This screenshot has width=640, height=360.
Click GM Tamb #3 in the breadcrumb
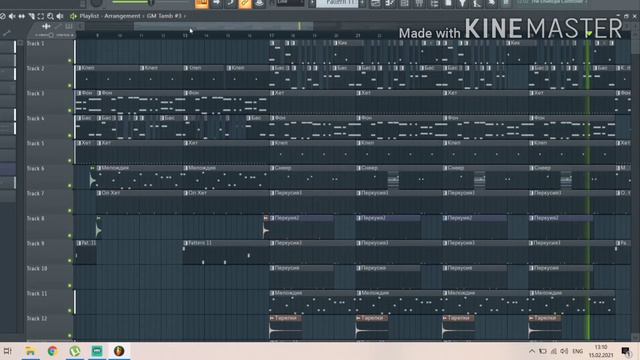pos(164,16)
